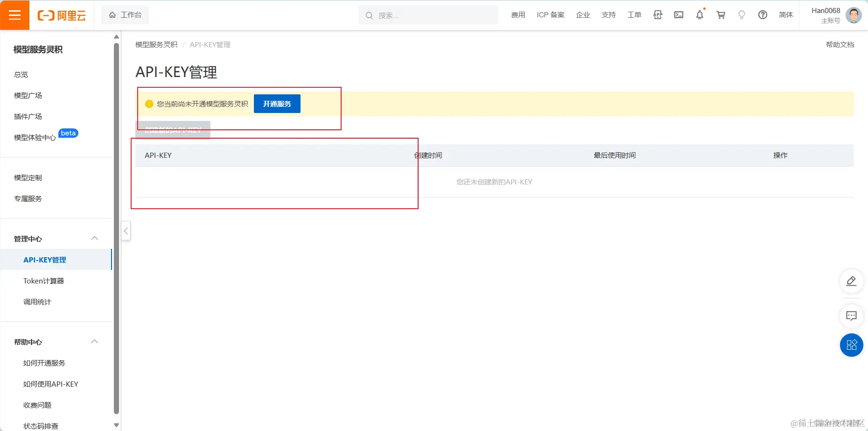Click the sidebar scrollbar thumb
The width and height of the screenshot is (868, 431).
point(117,228)
